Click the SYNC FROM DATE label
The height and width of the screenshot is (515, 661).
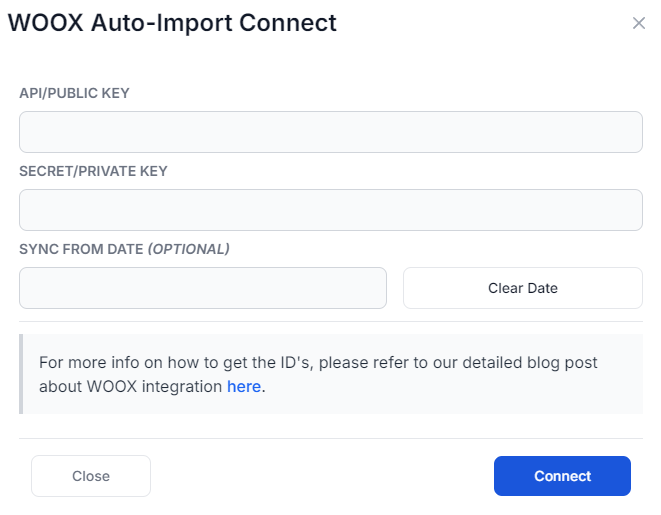click(x=81, y=249)
